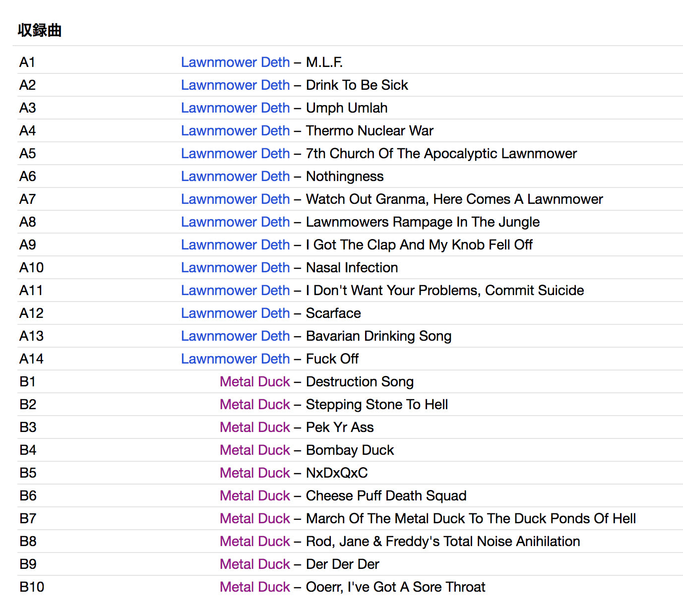This screenshot has width=683, height=616.
Task: Click Lawnmower Deth link on Thermo Nuclear War row
Action: 235,130
